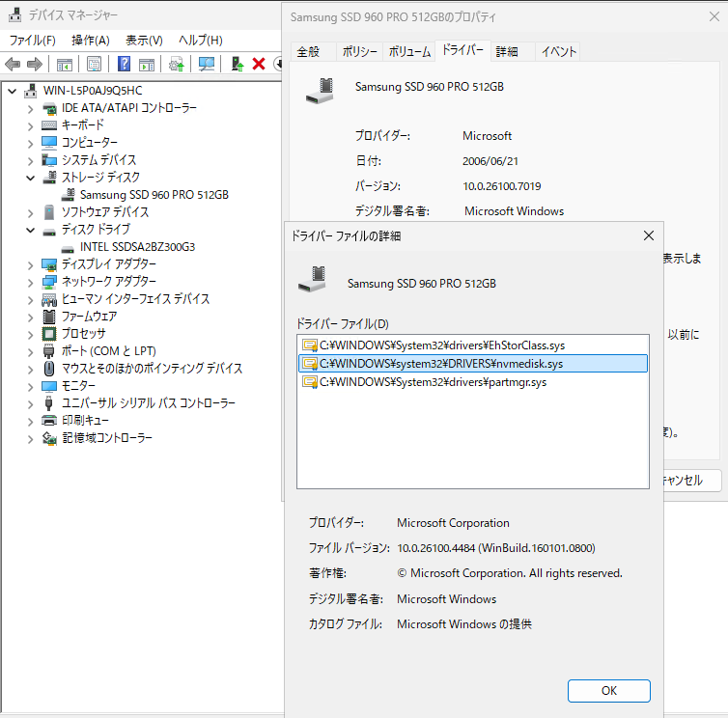Expand the キーボード device category
This screenshot has width=728, height=718.
coord(32,125)
